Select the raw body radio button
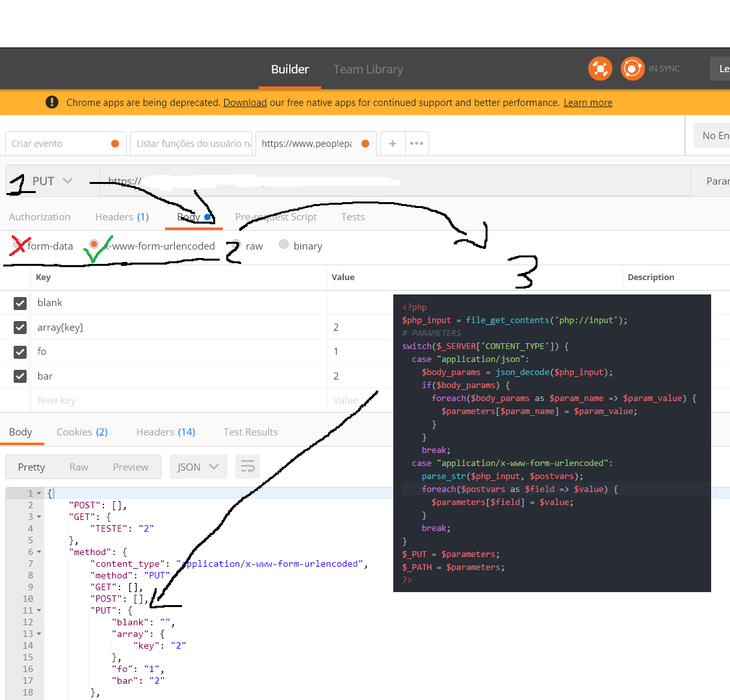This screenshot has width=730, height=700. click(235, 245)
